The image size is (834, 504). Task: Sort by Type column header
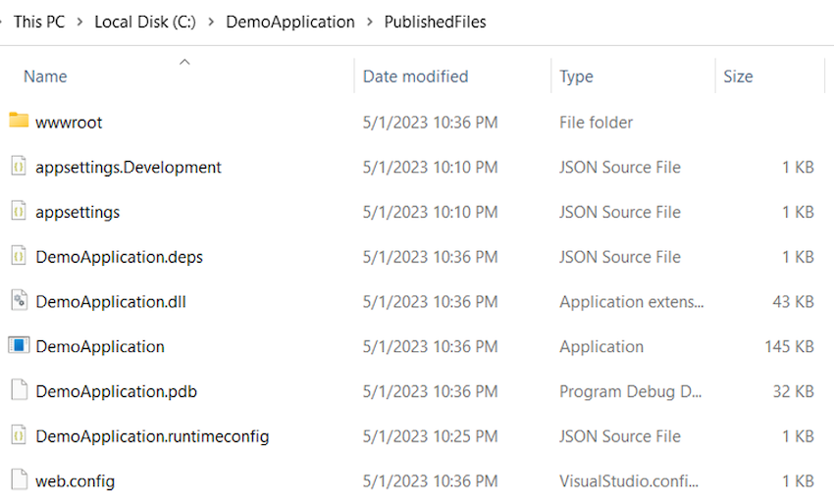(x=576, y=76)
